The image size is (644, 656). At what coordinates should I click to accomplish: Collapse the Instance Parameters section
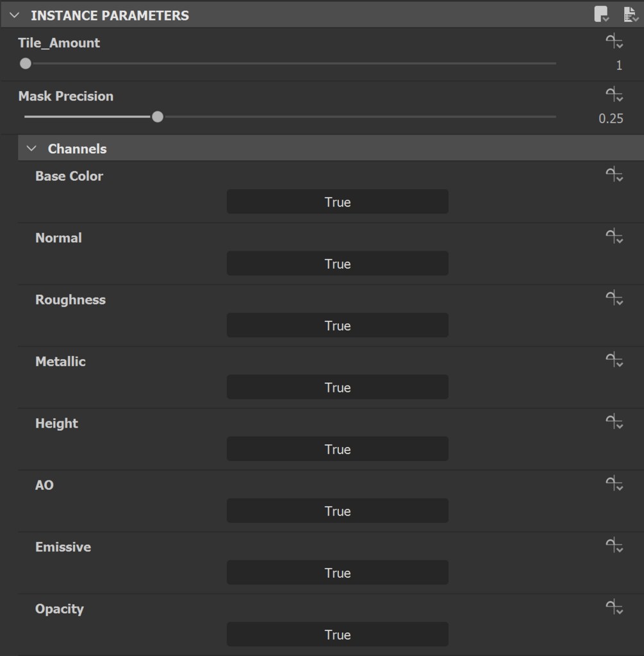15,15
